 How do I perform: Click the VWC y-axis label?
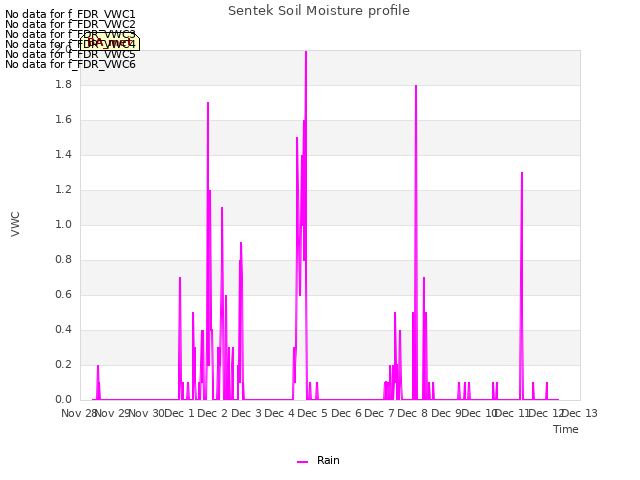[15, 224]
